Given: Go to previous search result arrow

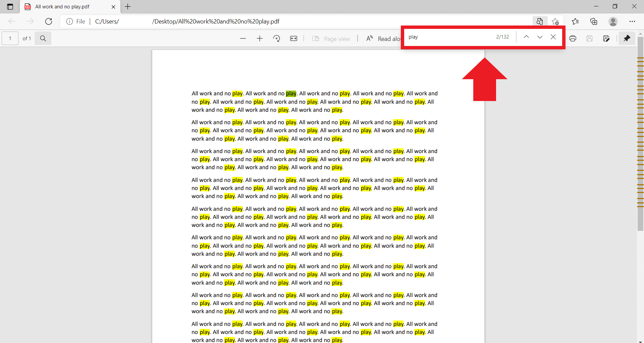Looking at the screenshot, I should [x=526, y=37].
